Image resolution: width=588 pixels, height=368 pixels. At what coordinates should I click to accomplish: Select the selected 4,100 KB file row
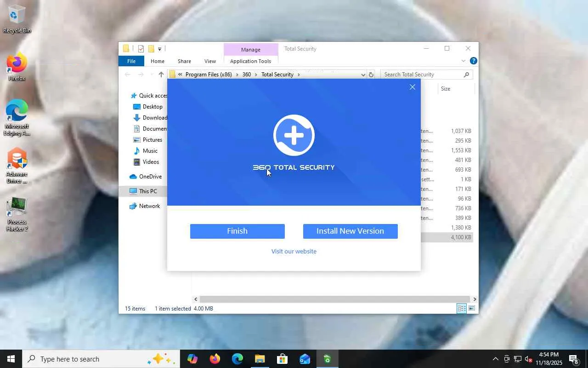447,237
